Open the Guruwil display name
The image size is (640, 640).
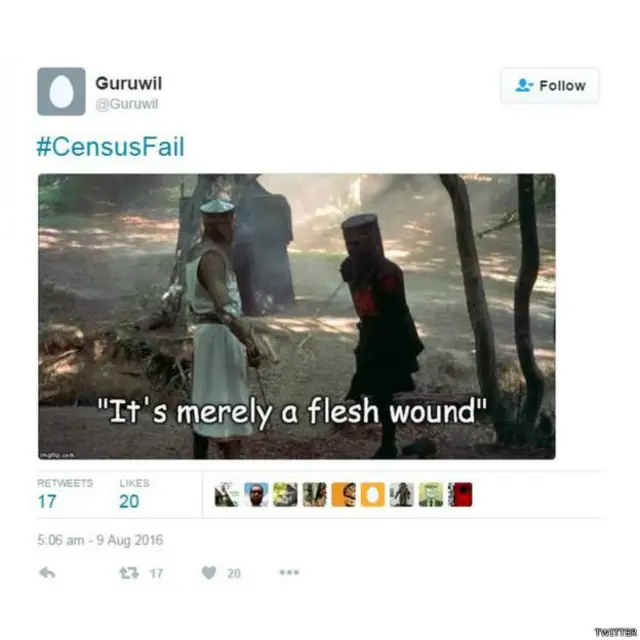[129, 83]
